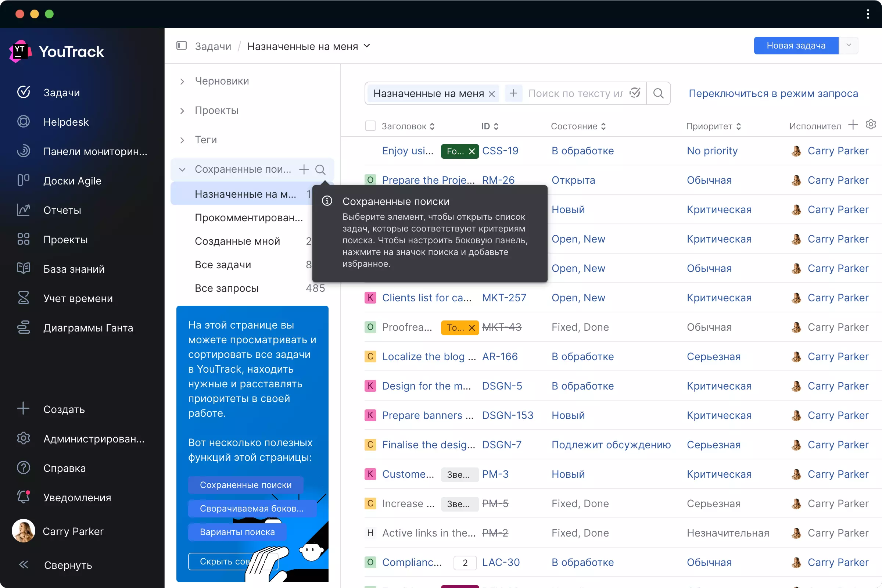
Task: Click the search filter toggle icon
Action: click(634, 93)
